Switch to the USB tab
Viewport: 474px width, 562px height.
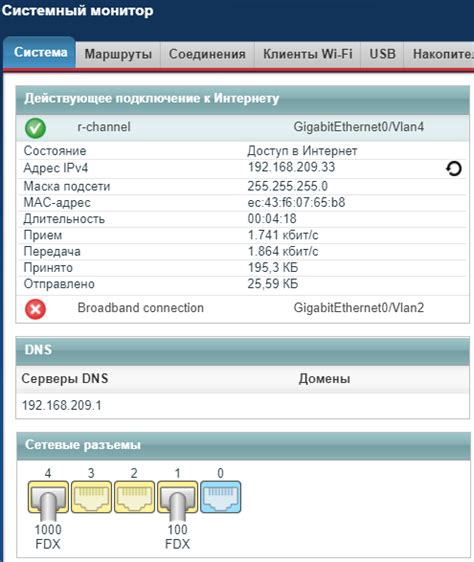[382, 54]
